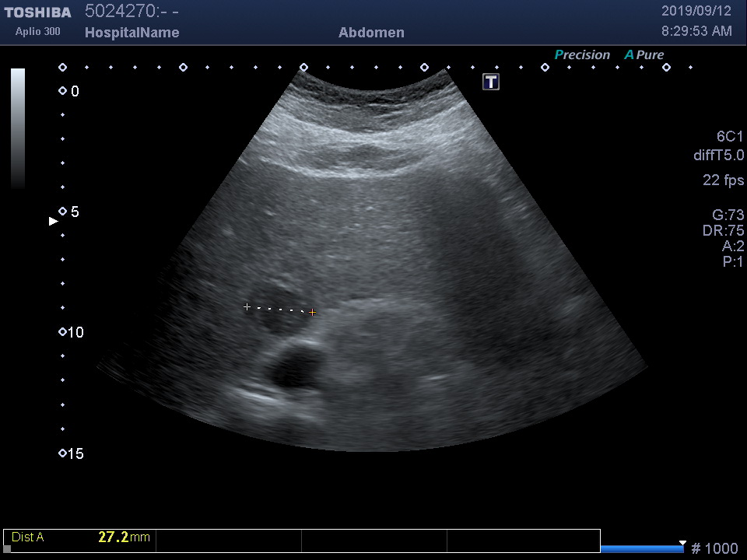Select the right red caliper cross
Screen dimensions: 747x560
click(x=313, y=313)
